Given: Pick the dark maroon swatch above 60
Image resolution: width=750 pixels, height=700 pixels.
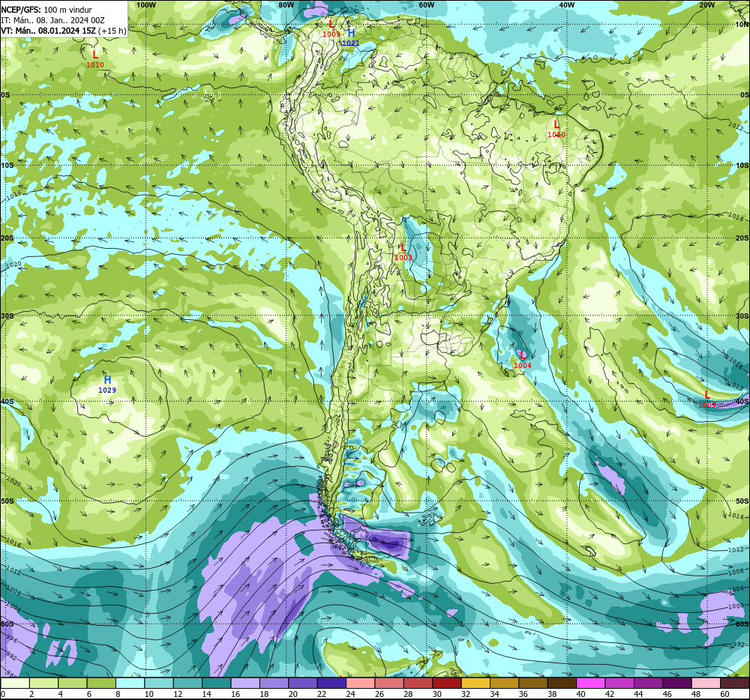Looking at the screenshot, I should pyautogui.click(x=735, y=683).
